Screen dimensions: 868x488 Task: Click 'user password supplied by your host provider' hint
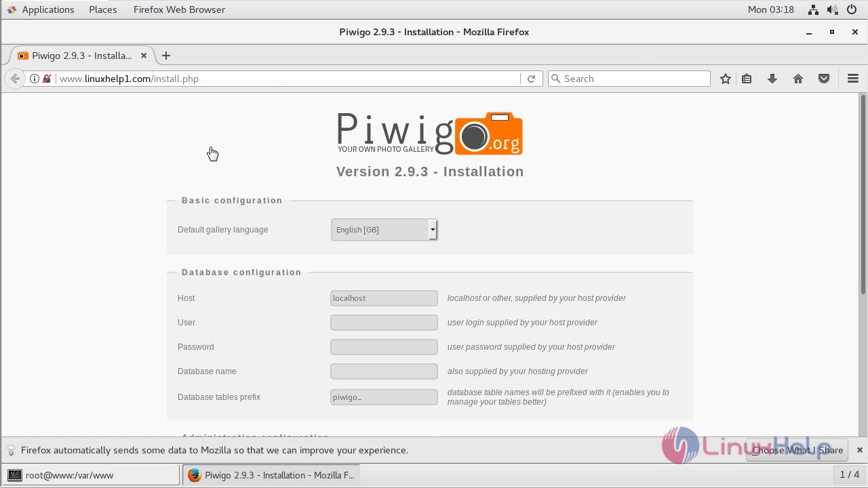(531, 347)
